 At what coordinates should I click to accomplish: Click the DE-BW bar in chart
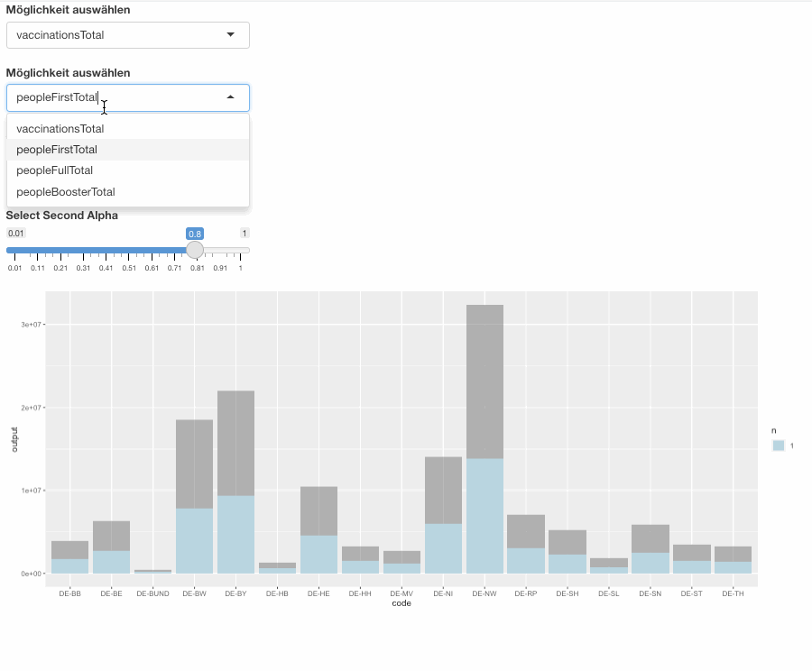click(194, 497)
